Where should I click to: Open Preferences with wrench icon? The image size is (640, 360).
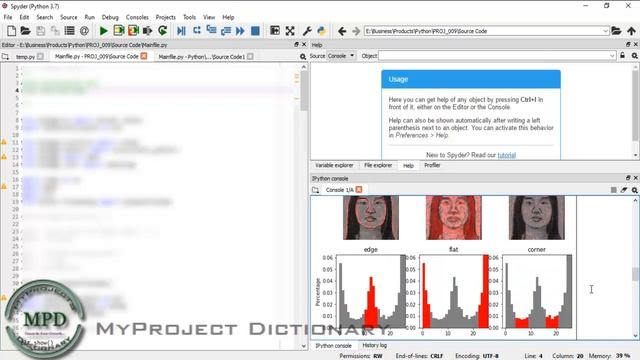pos(307,31)
